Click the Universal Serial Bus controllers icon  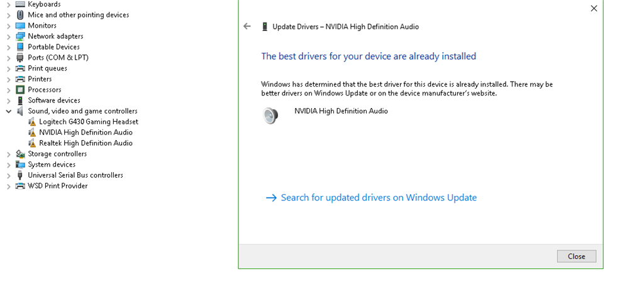tap(20, 175)
